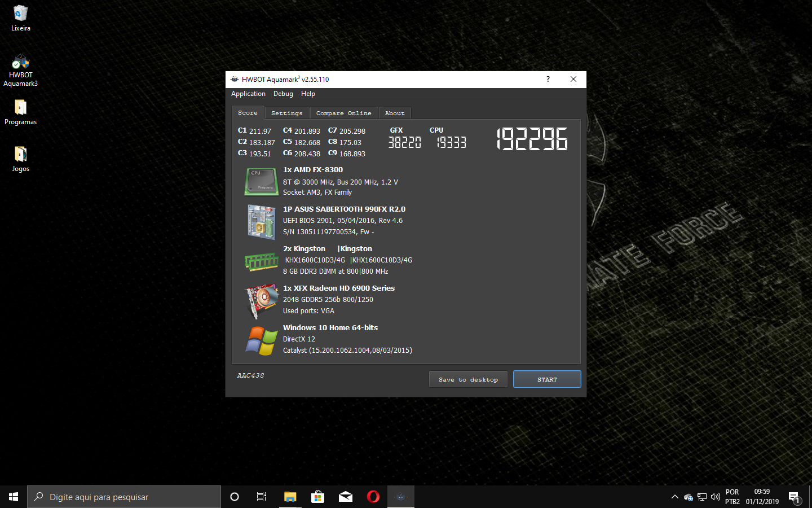Click the total score 192296
Image resolution: width=812 pixels, height=508 pixels.
[532, 139]
